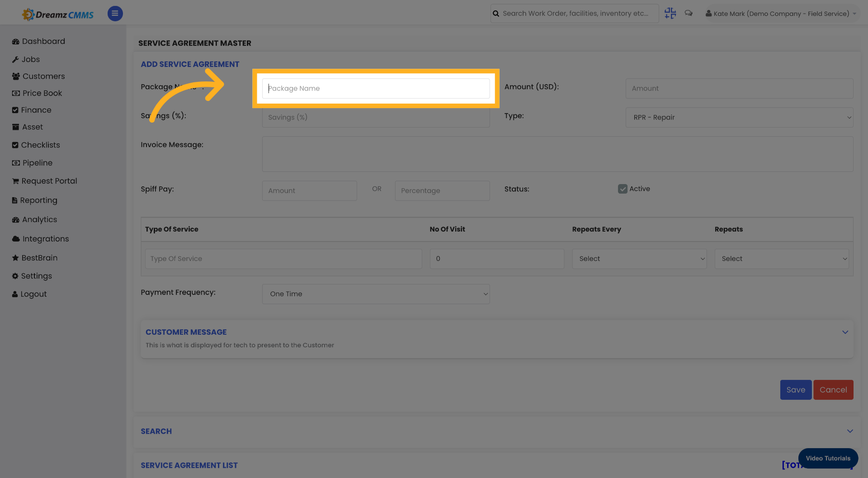Collapse the Customer Message section

tap(845, 332)
